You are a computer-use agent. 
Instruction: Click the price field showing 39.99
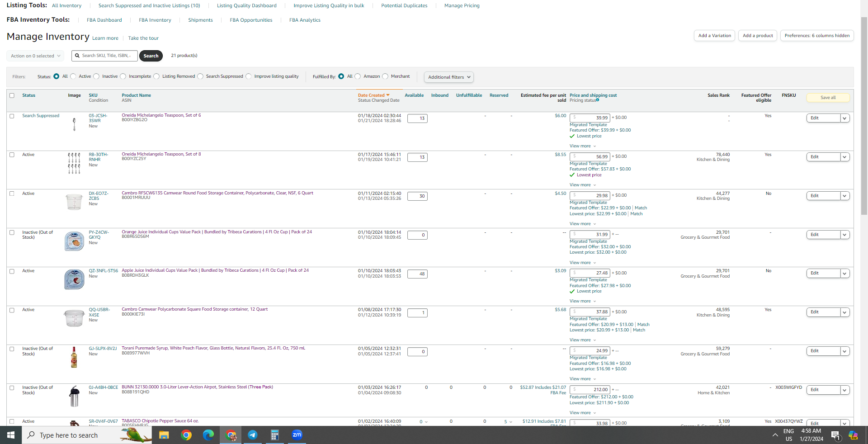tap(590, 118)
